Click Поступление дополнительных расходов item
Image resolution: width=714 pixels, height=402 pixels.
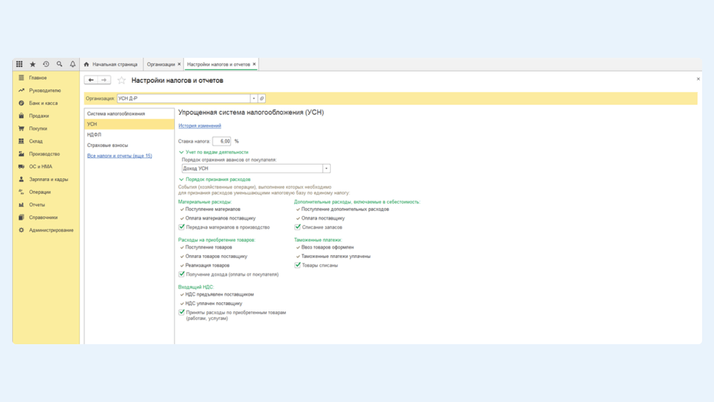coord(345,209)
